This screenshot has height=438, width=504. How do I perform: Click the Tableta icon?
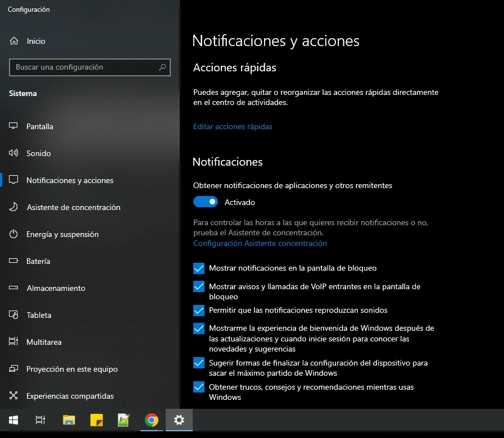point(13,314)
